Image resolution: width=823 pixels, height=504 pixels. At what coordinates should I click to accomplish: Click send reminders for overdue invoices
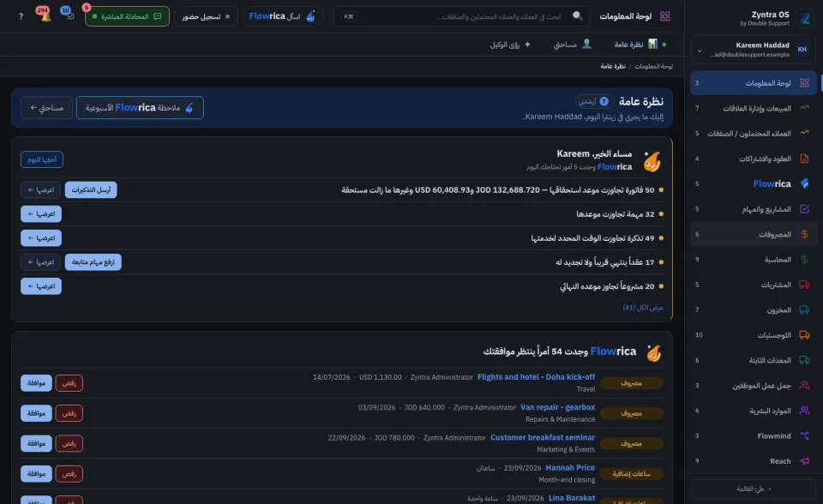[x=91, y=189]
